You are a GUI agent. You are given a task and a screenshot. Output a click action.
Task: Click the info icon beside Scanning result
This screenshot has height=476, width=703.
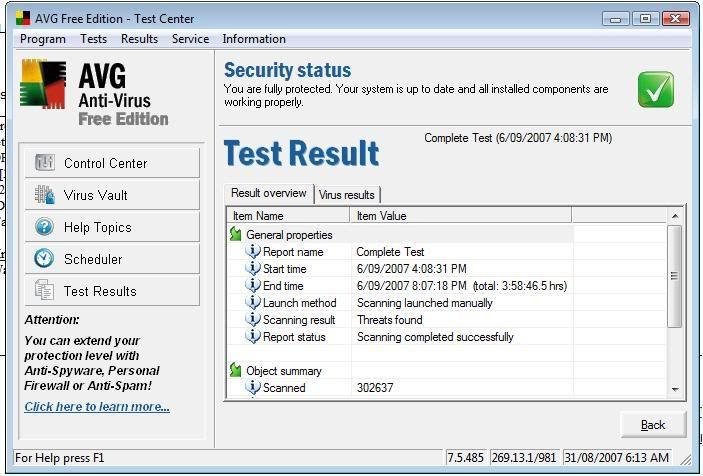[253, 320]
